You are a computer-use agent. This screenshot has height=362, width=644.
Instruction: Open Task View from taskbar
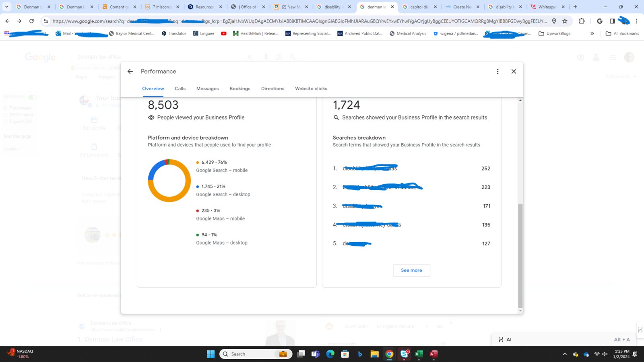pos(301,354)
